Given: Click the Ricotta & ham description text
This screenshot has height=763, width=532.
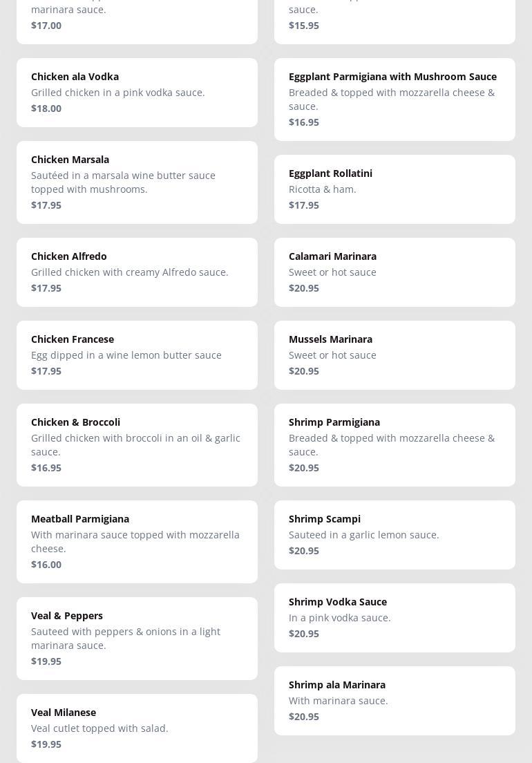Looking at the screenshot, I should (323, 189).
